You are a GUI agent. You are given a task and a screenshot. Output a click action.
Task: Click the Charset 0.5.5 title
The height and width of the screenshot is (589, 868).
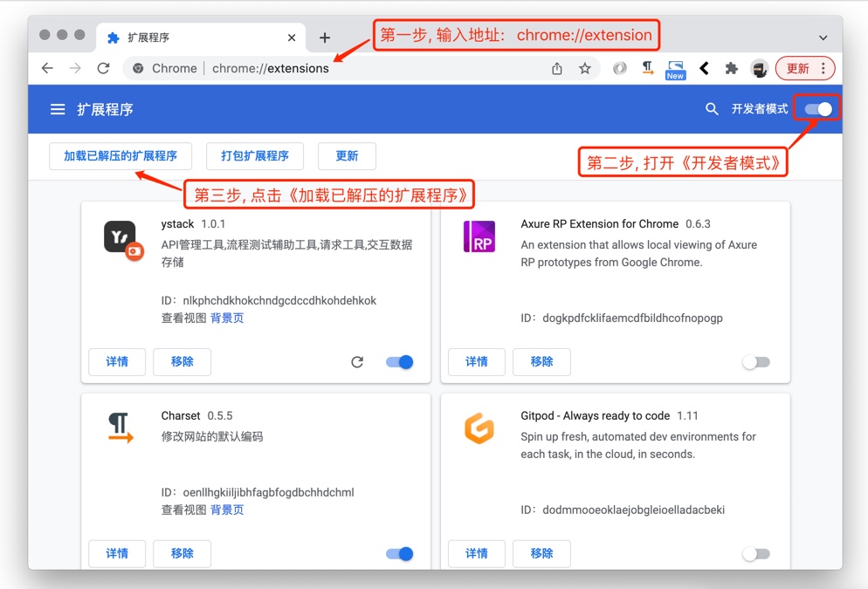pos(196,416)
